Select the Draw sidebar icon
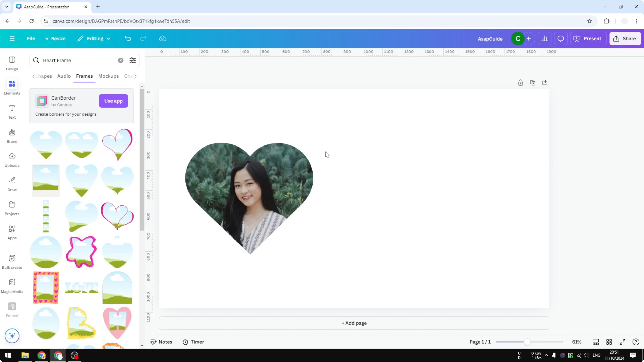 [x=12, y=184]
